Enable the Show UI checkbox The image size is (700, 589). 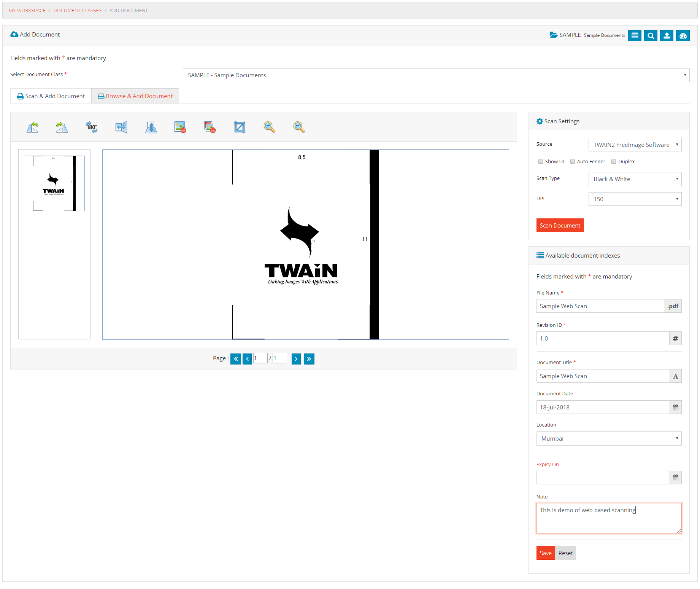tap(540, 161)
